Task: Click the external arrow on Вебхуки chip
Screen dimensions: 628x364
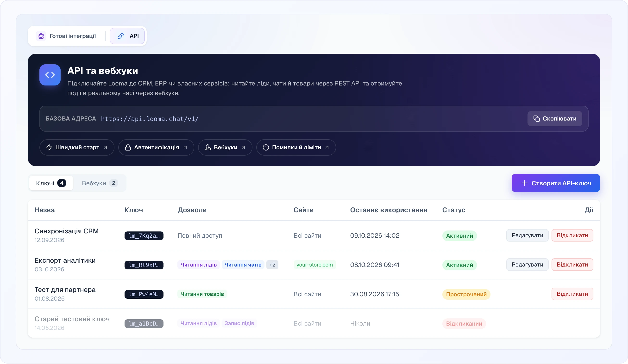Action: click(x=244, y=147)
